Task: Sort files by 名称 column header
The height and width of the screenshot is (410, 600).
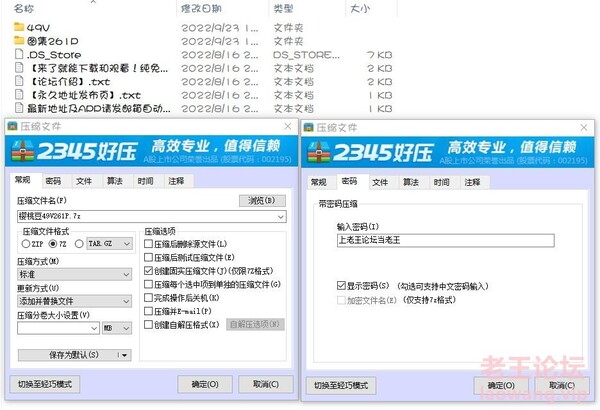Action: (24, 8)
